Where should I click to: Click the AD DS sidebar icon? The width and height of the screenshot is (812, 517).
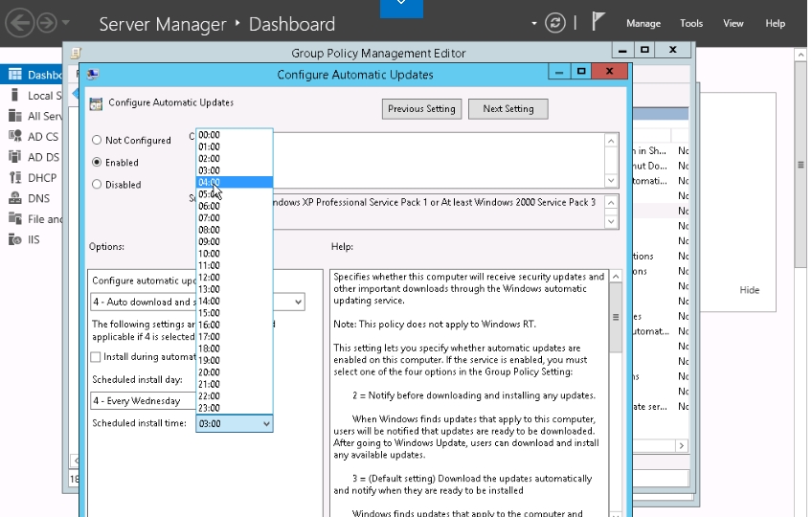pyautogui.click(x=14, y=157)
